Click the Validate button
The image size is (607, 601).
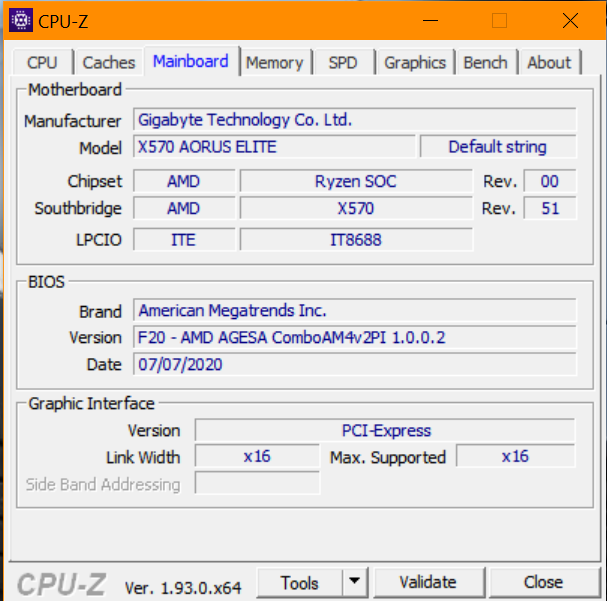[x=429, y=582]
